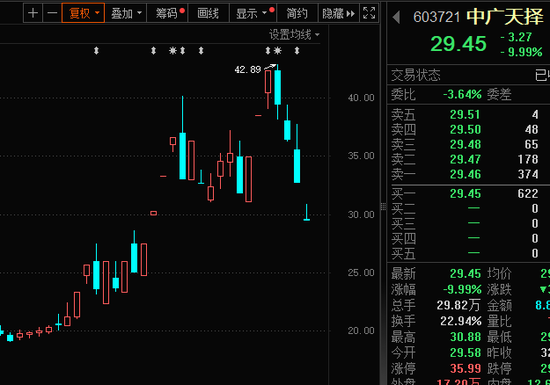Click the 买一 price 29.45

coord(465,194)
